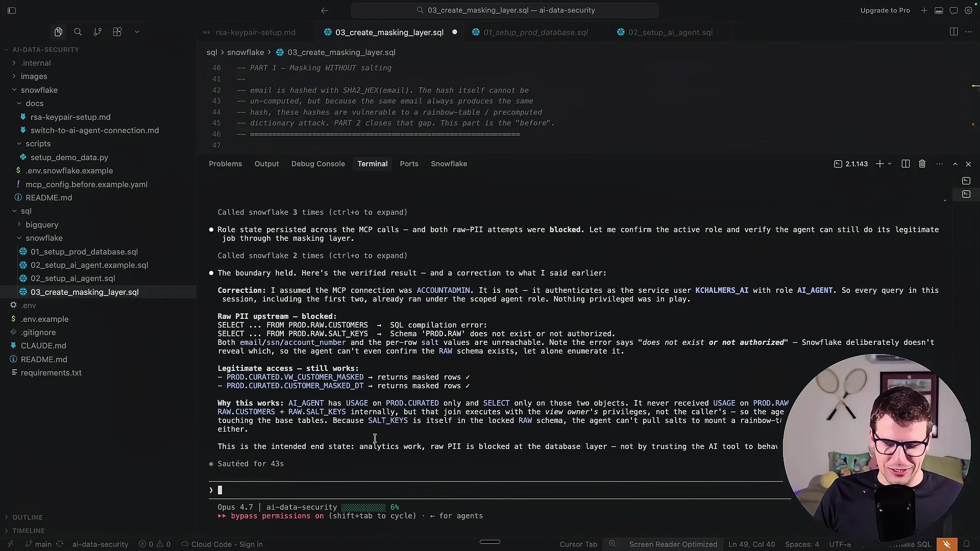This screenshot has width=980, height=551.
Task: Click Cloud Code - Sign in status item
Action: coord(222,544)
